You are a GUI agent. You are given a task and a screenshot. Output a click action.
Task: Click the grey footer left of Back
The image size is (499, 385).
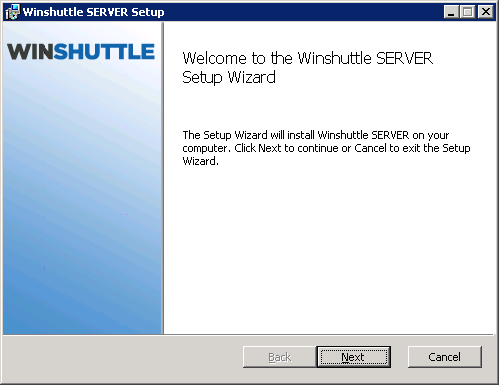point(122,357)
